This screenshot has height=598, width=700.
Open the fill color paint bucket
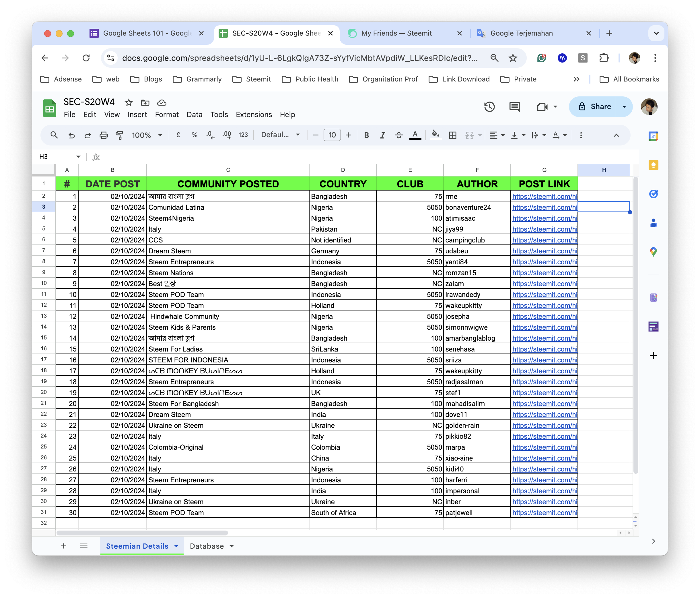tap(435, 135)
